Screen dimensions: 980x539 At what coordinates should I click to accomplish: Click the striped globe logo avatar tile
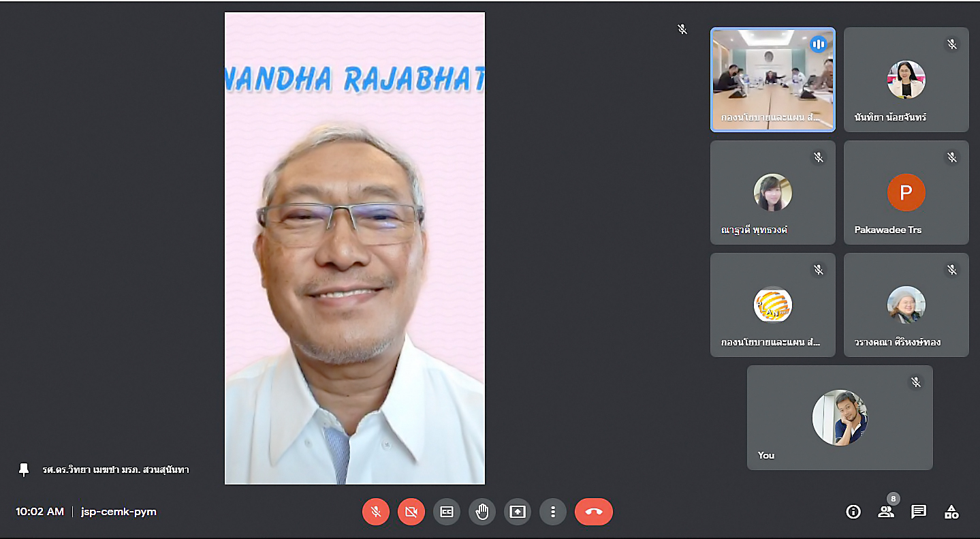[772, 305]
